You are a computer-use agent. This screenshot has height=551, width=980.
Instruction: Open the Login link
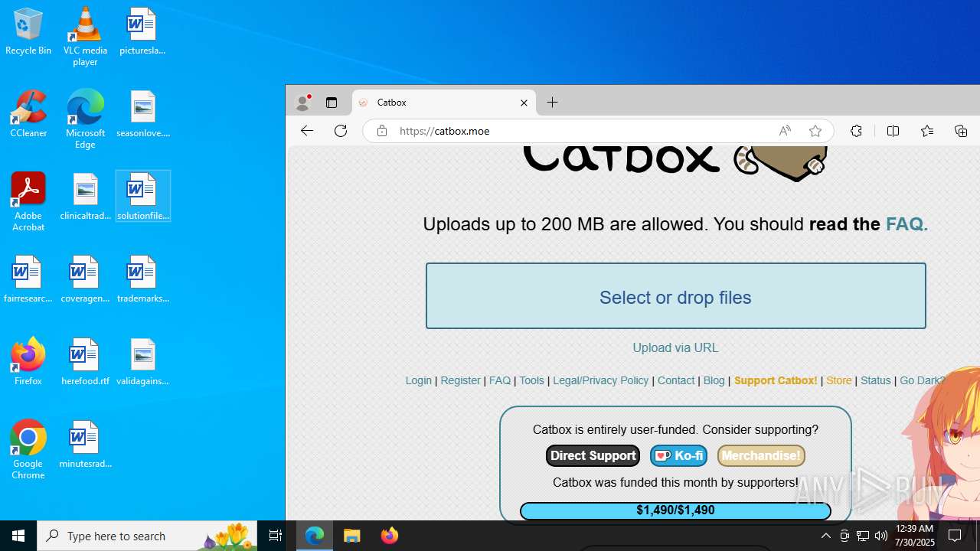pos(419,380)
